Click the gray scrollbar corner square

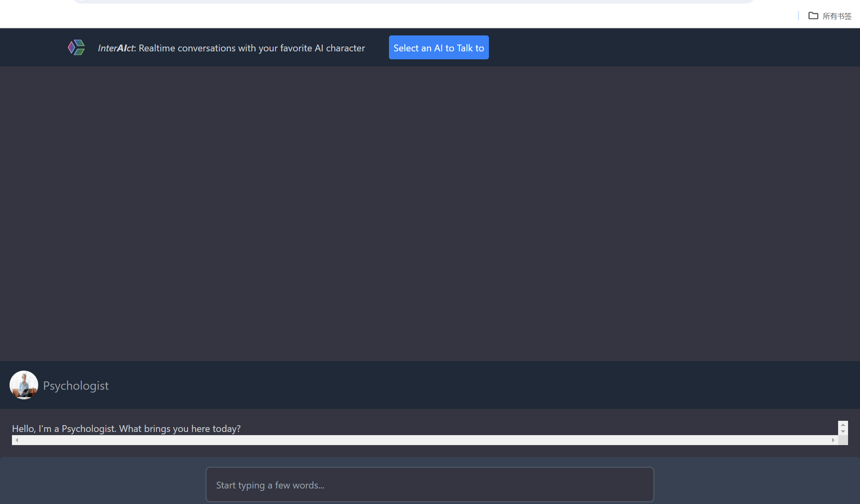tap(843, 440)
